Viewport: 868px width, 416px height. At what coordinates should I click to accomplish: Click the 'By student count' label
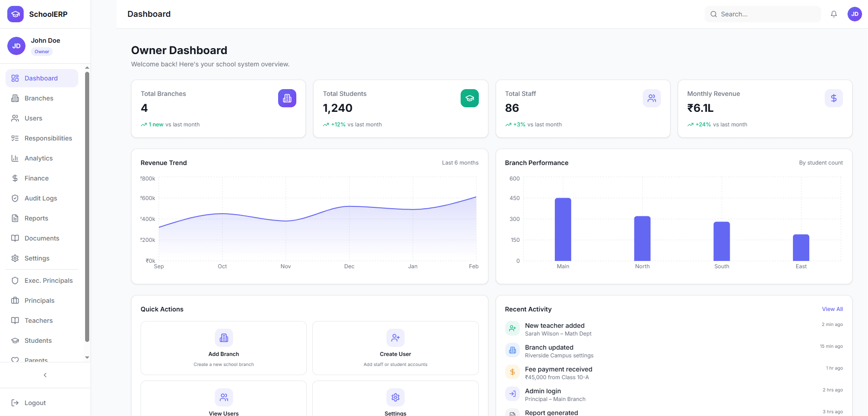(x=821, y=163)
